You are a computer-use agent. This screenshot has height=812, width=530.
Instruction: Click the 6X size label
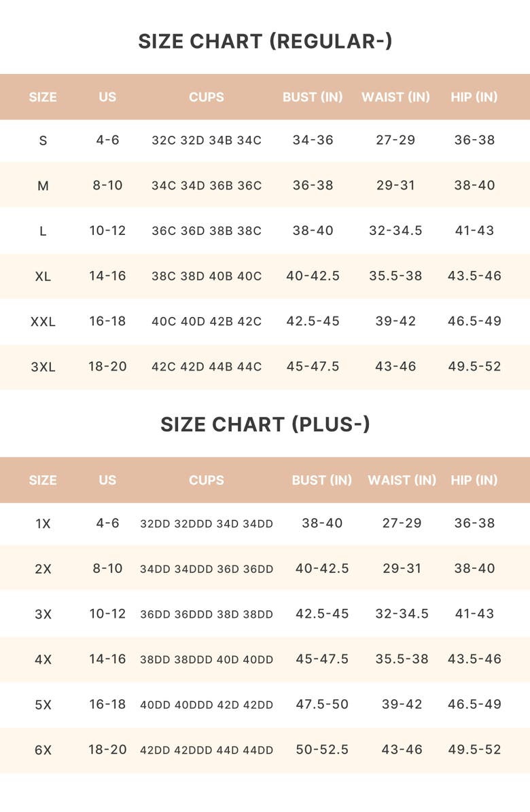pyautogui.click(x=43, y=750)
